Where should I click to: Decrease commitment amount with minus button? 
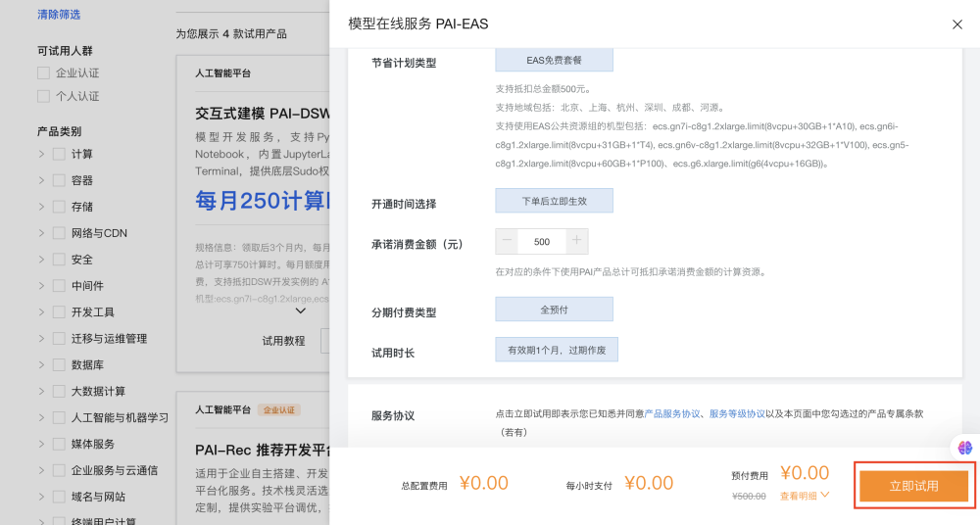click(507, 241)
